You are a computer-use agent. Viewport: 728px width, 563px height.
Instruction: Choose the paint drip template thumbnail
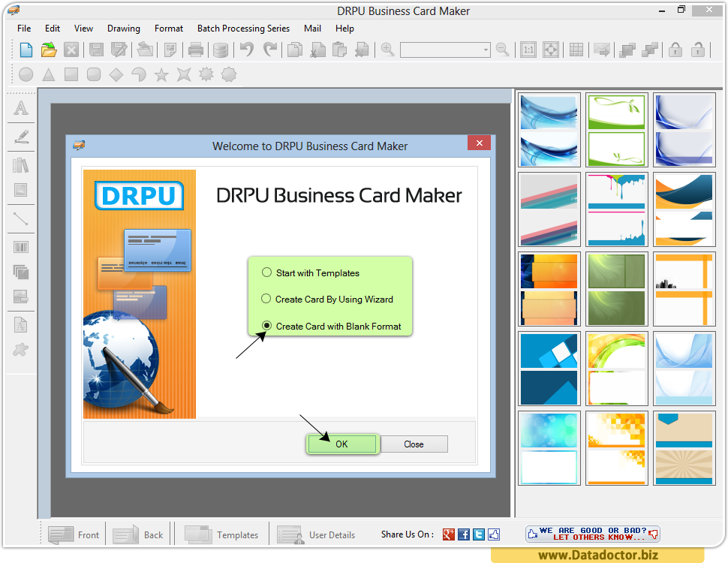coord(617,209)
